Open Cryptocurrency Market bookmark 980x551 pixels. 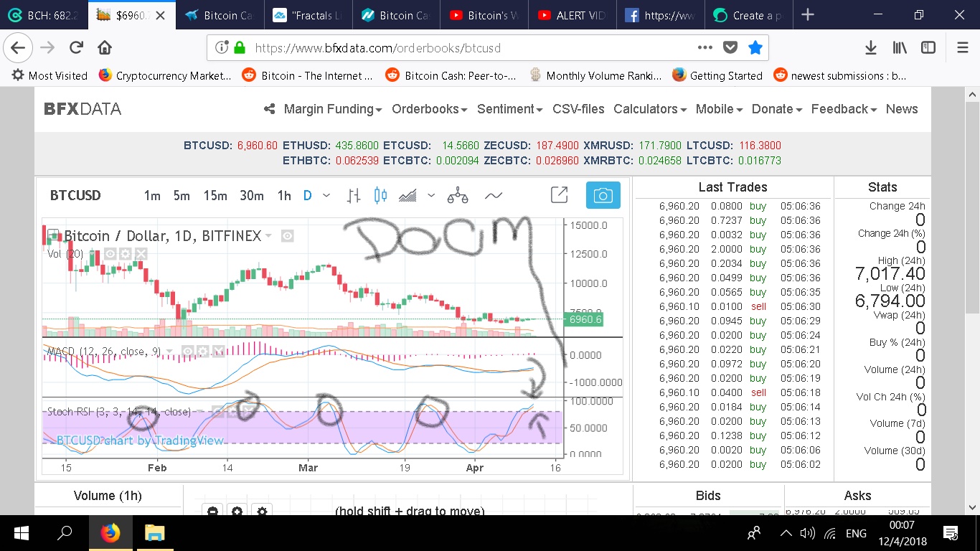(165, 75)
